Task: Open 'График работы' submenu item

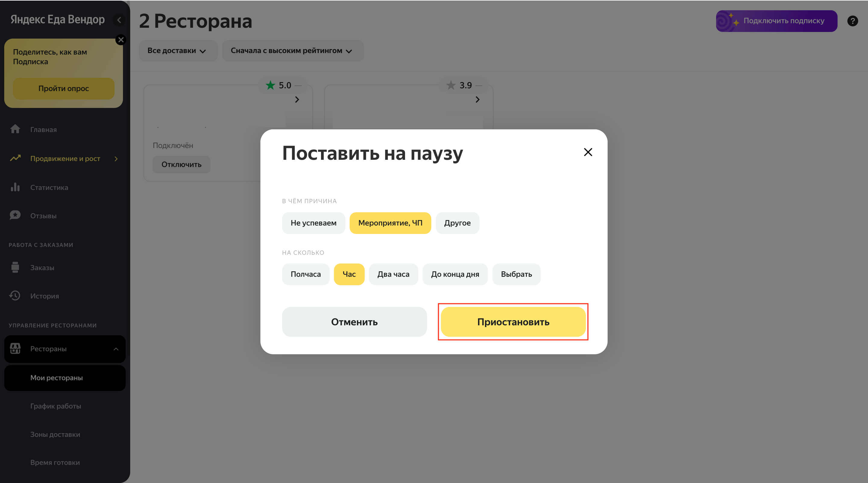Action: pos(55,406)
